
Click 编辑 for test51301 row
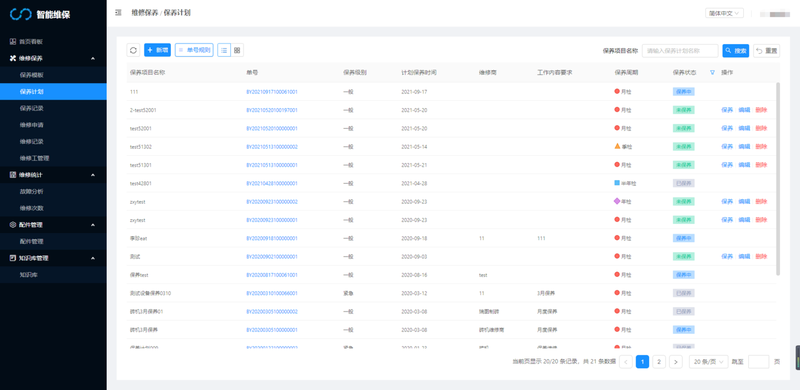tap(744, 165)
